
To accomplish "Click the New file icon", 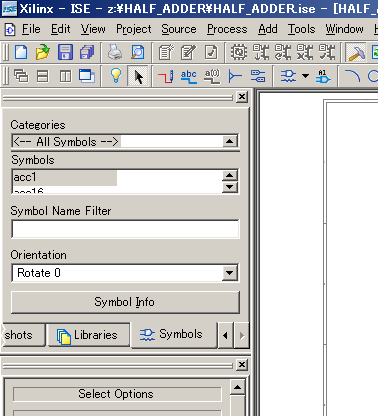I will 21,52.
